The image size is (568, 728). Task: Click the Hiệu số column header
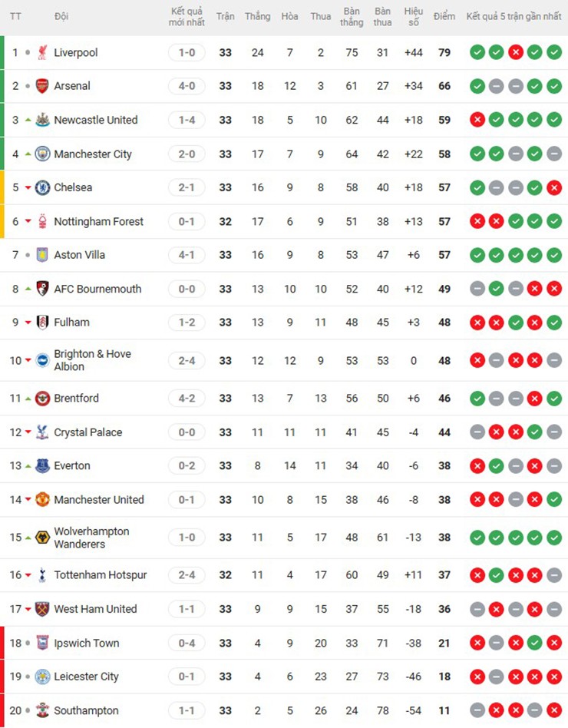(x=414, y=16)
